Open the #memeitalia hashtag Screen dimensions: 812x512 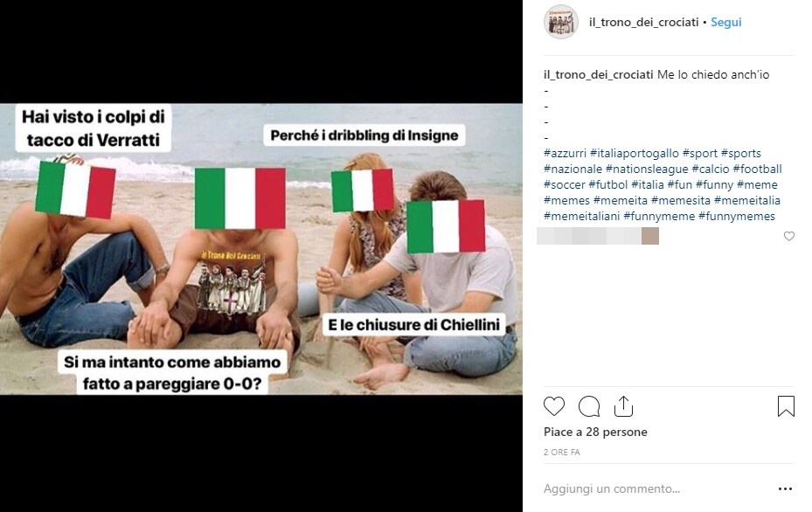[x=746, y=200]
